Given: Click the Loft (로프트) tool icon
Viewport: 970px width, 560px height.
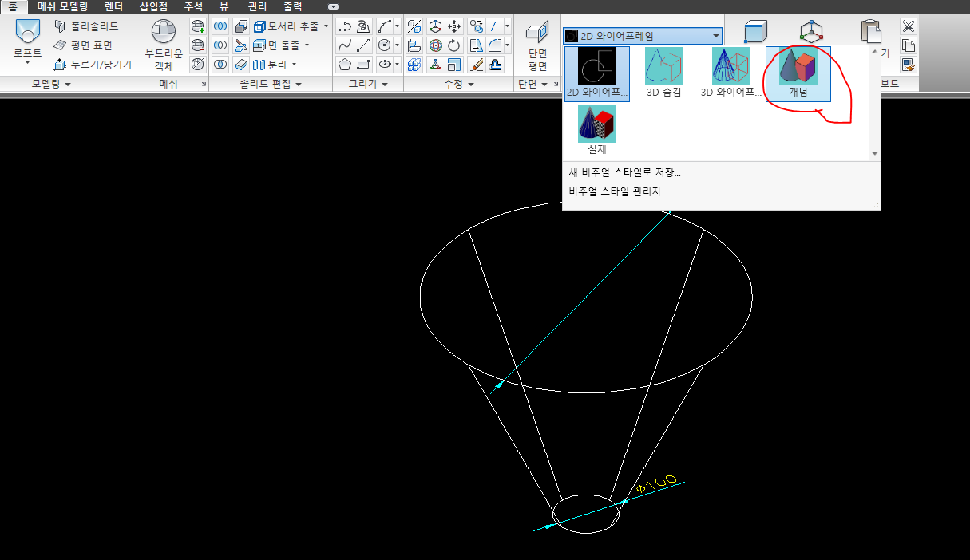Looking at the screenshot, I should 27,32.
